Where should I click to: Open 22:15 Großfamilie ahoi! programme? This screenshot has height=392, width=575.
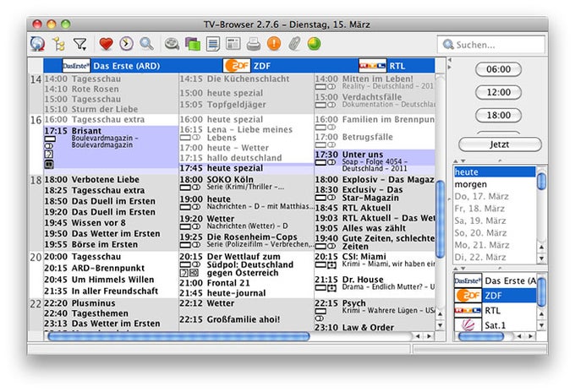(x=246, y=319)
